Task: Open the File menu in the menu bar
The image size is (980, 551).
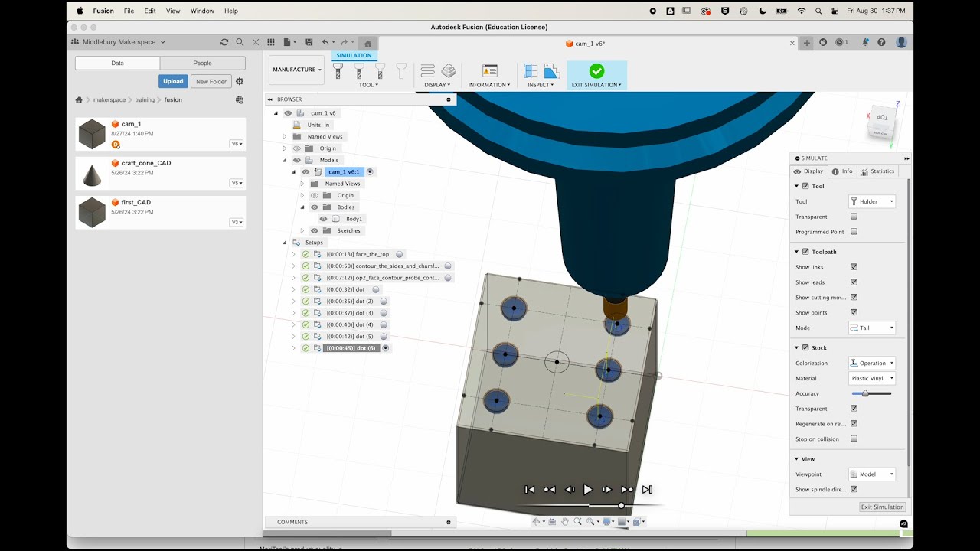Action: (129, 11)
